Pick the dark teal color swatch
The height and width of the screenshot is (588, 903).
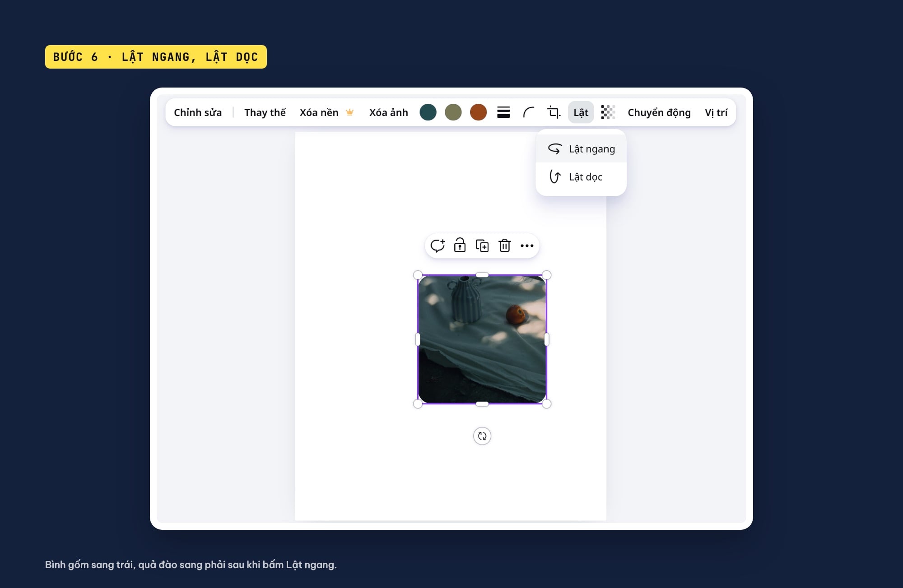[x=428, y=112]
